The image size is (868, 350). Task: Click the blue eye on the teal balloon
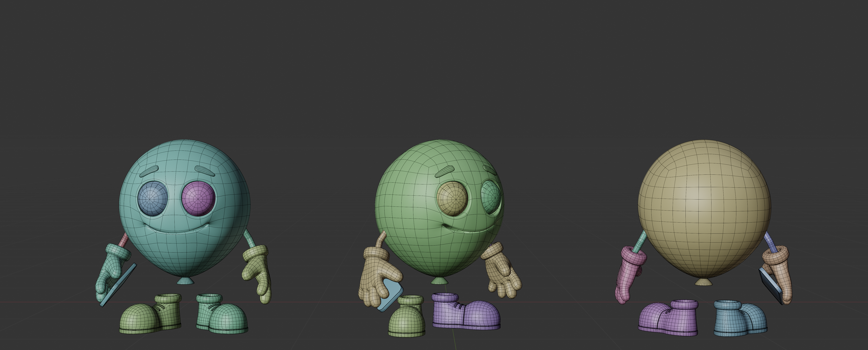(x=153, y=199)
